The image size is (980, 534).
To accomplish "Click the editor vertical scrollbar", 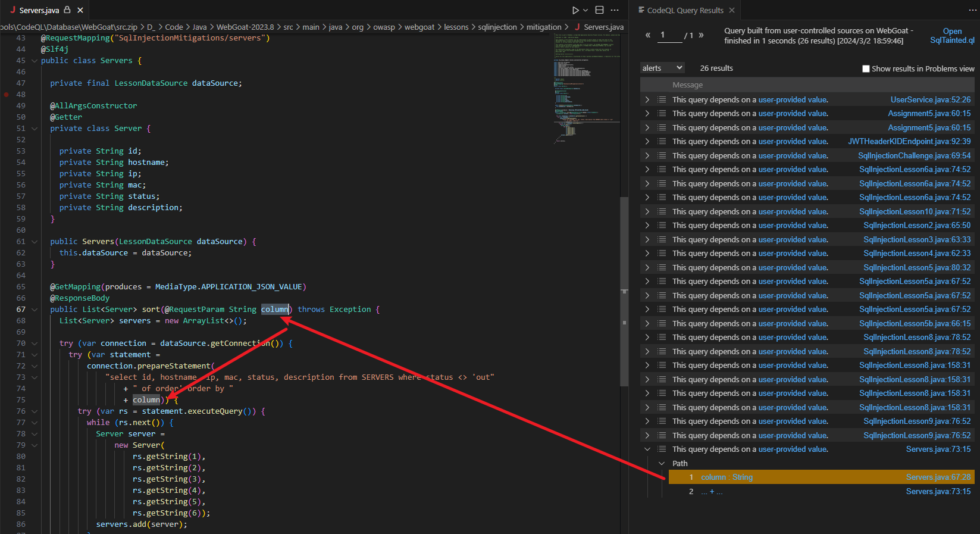I will (624, 292).
